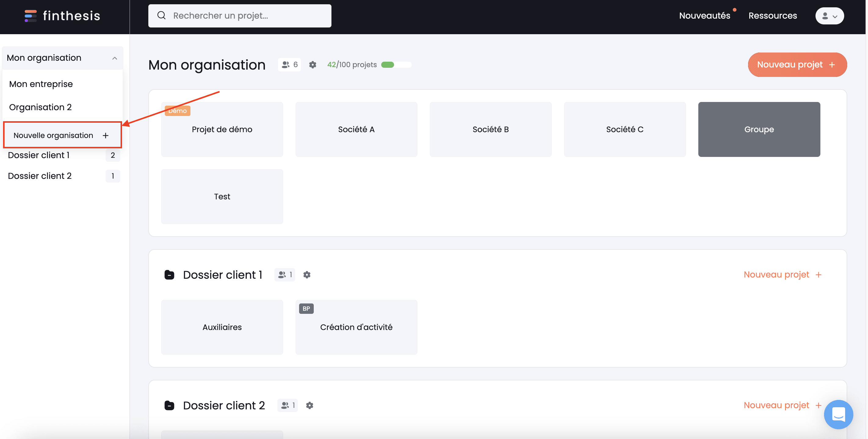Select the Groupe project card

(759, 129)
